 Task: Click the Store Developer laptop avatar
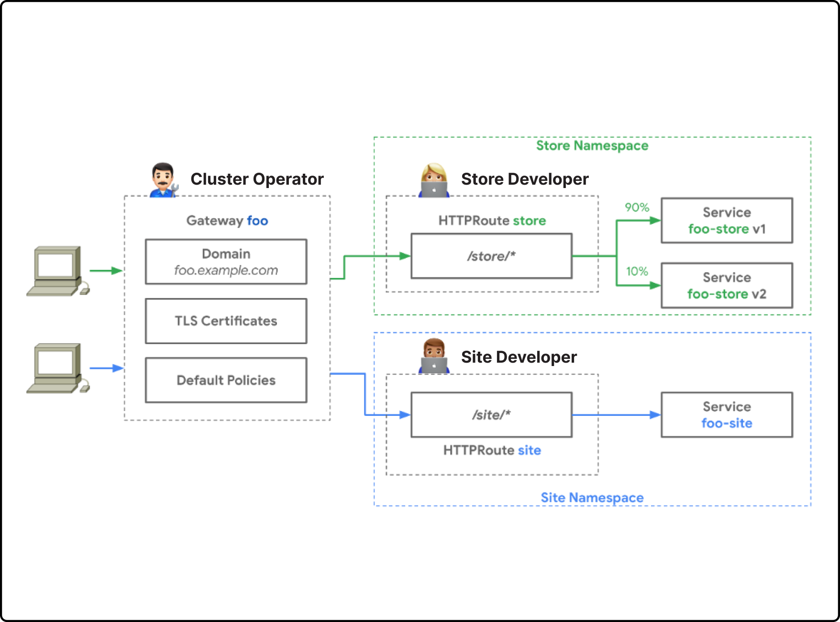[x=434, y=180]
